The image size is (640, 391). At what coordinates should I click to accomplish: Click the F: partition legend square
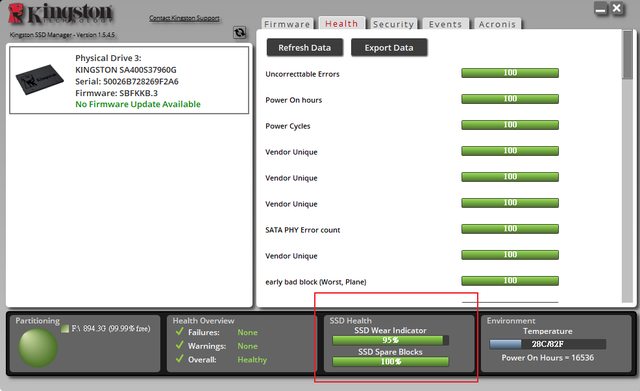click(x=65, y=329)
